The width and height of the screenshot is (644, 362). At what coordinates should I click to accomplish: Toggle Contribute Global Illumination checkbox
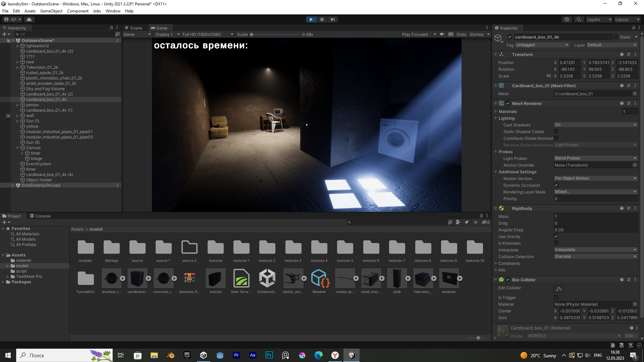pos(556,138)
